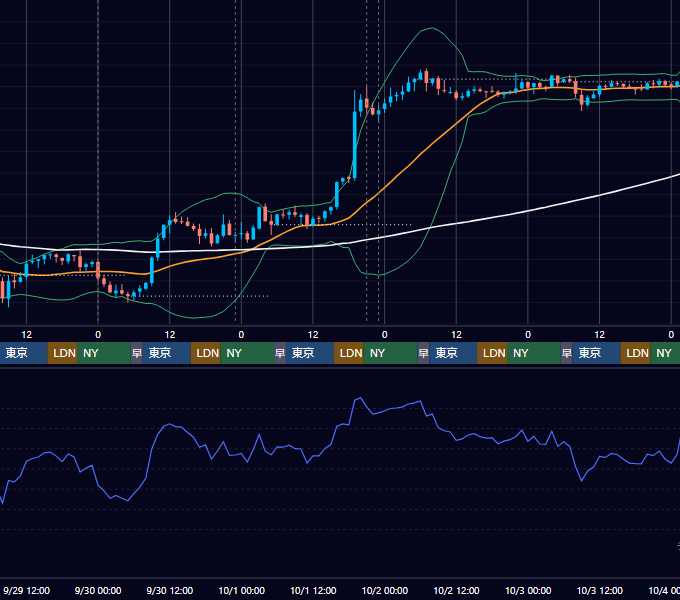The width and height of the screenshot is (680, 600).
Task: Click the LDN session block for 9/30
Action: tap(206, 353)
